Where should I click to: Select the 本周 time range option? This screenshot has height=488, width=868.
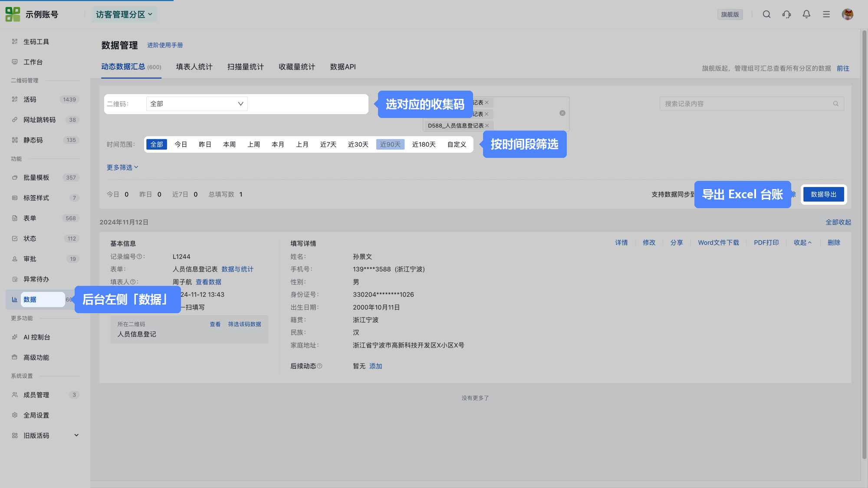click(x=229, y=144)
